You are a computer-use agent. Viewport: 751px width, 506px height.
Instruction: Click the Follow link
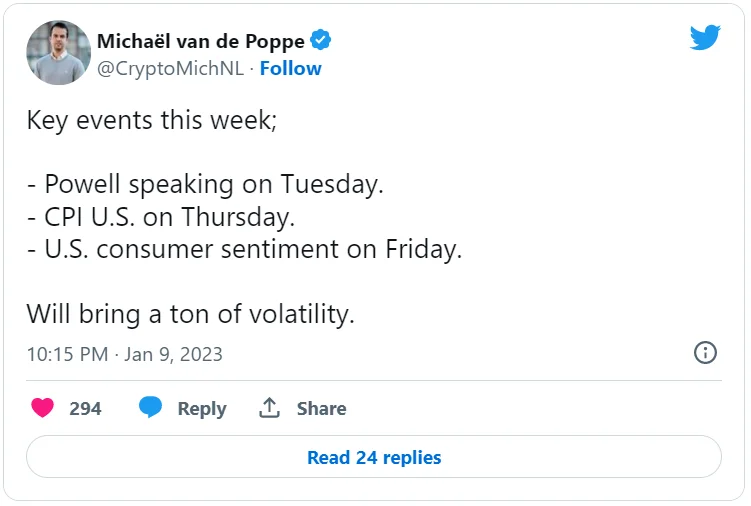(x=290, y=68)
